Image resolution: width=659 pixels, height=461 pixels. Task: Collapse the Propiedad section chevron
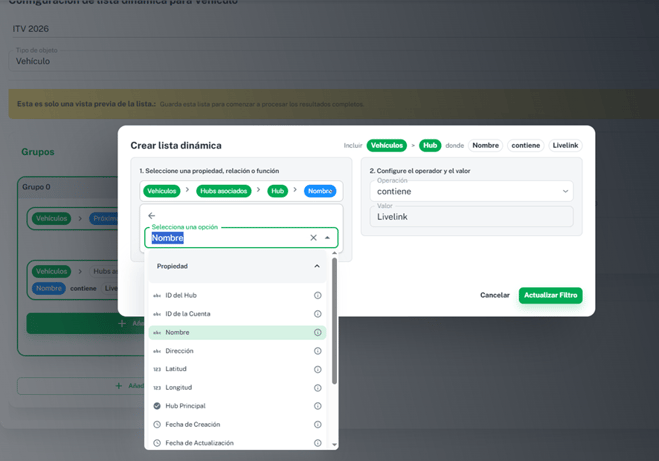[x=317, y=266]
